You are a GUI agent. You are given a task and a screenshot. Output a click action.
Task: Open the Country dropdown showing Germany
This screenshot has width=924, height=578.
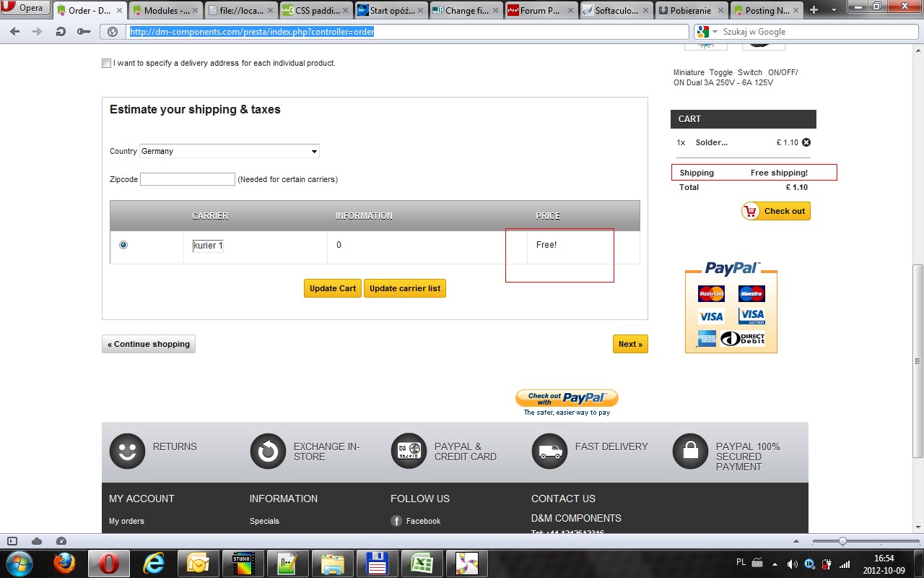pyautogui.click(x=230, y=151)
